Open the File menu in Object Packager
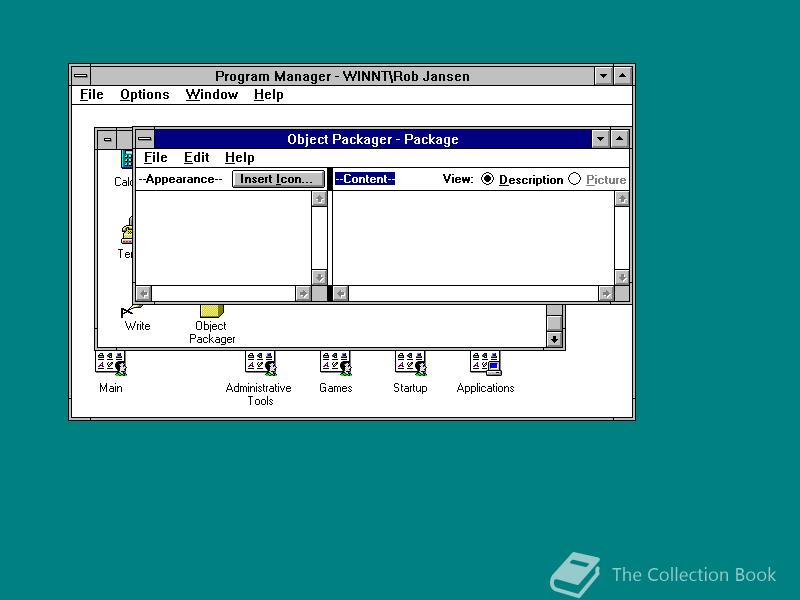This screenshot has width=800, height=600. [x=156, y=158]
